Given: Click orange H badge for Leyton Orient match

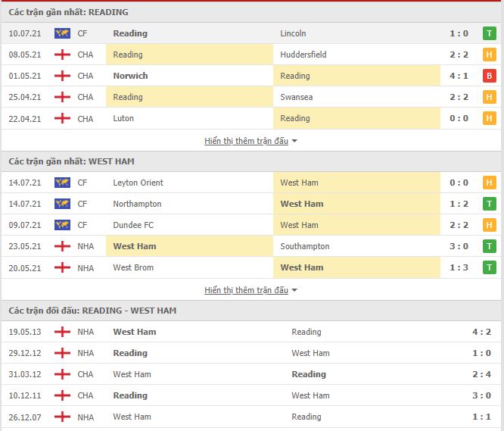Looking at the screenshot, I should tap(489, 183).
